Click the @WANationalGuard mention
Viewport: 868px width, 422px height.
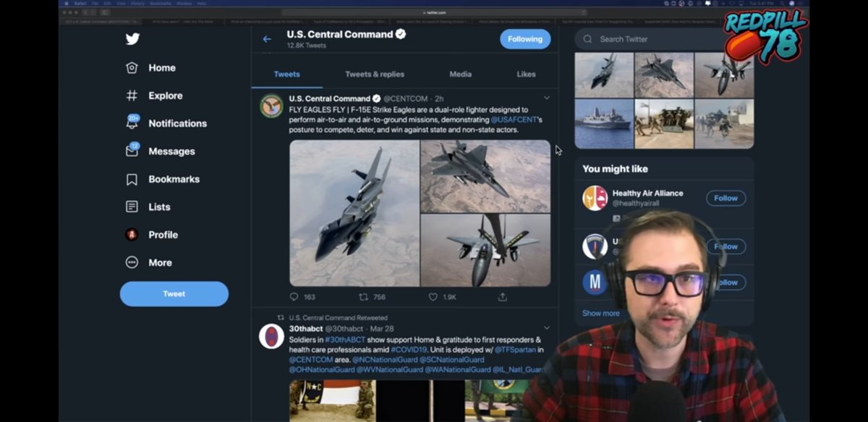pos(459,369)
